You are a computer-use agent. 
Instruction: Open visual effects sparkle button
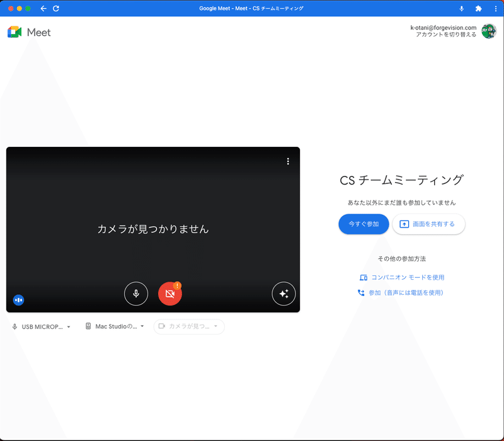283,294
